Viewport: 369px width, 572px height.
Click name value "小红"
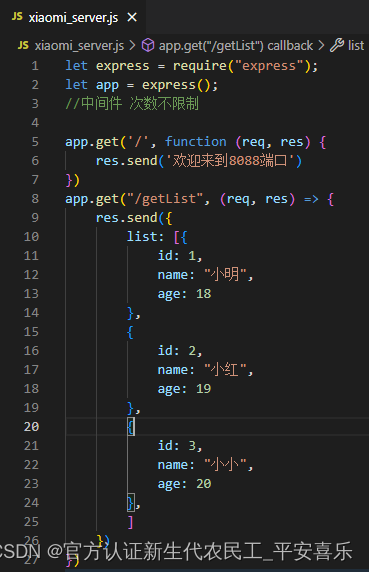pos(225,370)
